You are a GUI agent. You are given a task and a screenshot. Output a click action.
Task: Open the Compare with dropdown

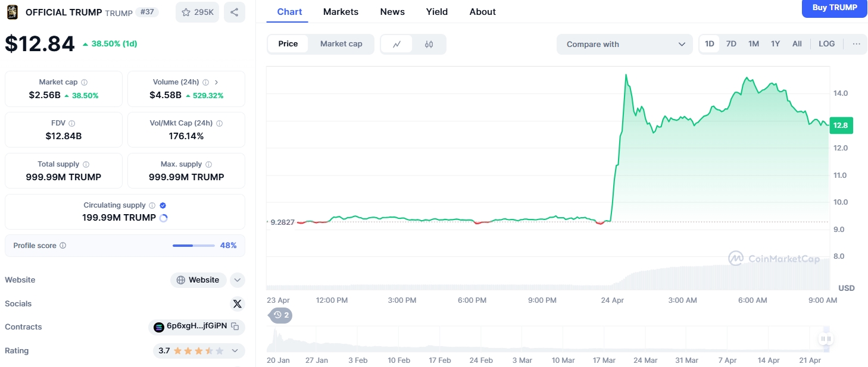[625, 44]
